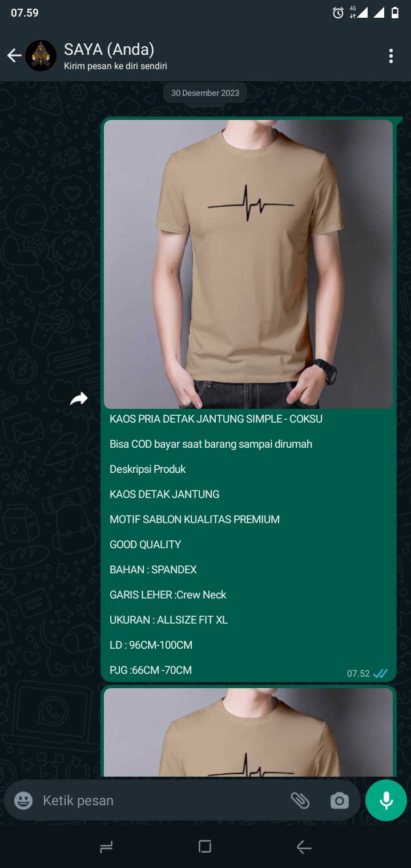Tap the Android home navigation button

coord(205,847)
